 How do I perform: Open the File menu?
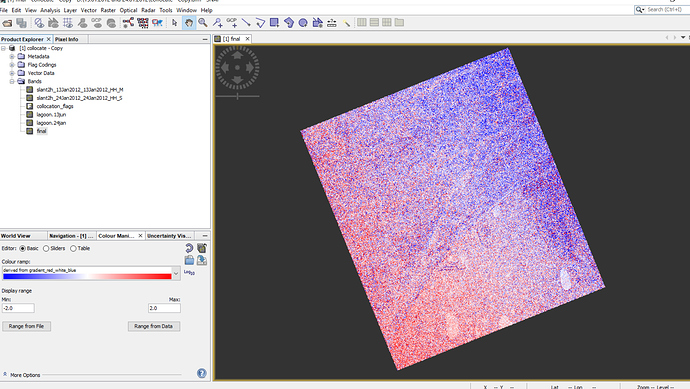point(4,10)
